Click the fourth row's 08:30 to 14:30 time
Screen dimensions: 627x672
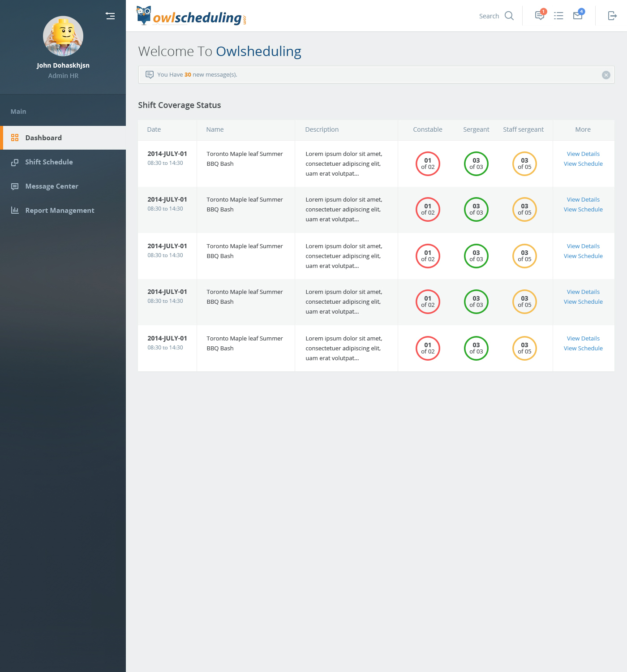click(165, 301)
